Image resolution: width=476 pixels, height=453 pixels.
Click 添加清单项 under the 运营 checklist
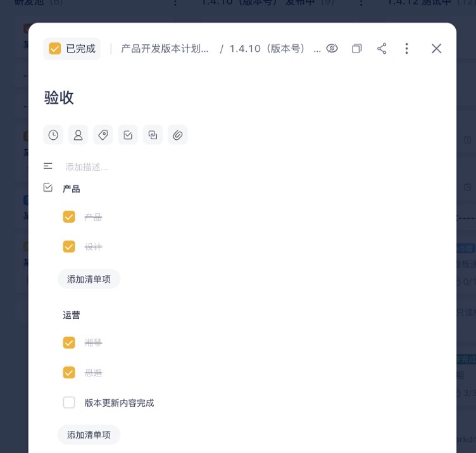point(89,435)
